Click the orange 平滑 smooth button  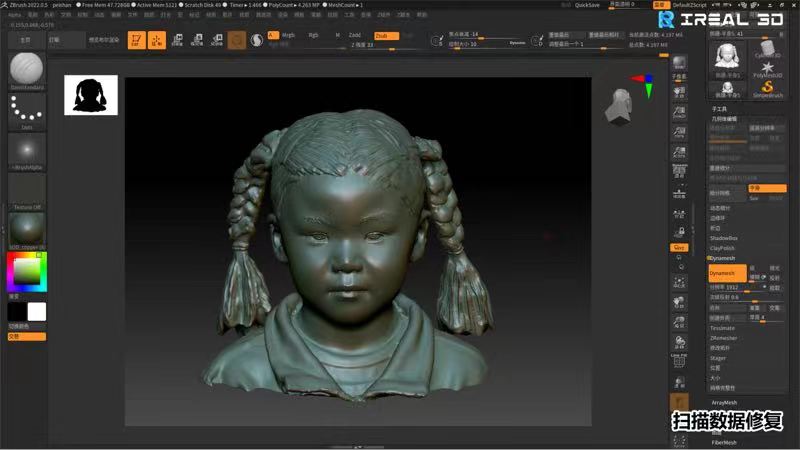point(767,188)
